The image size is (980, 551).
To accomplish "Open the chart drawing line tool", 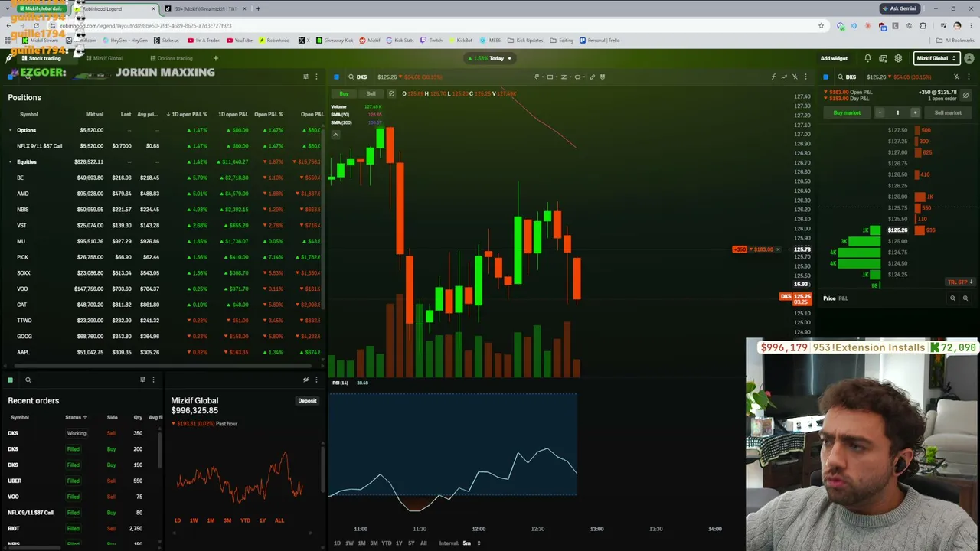I will [537, 77].
